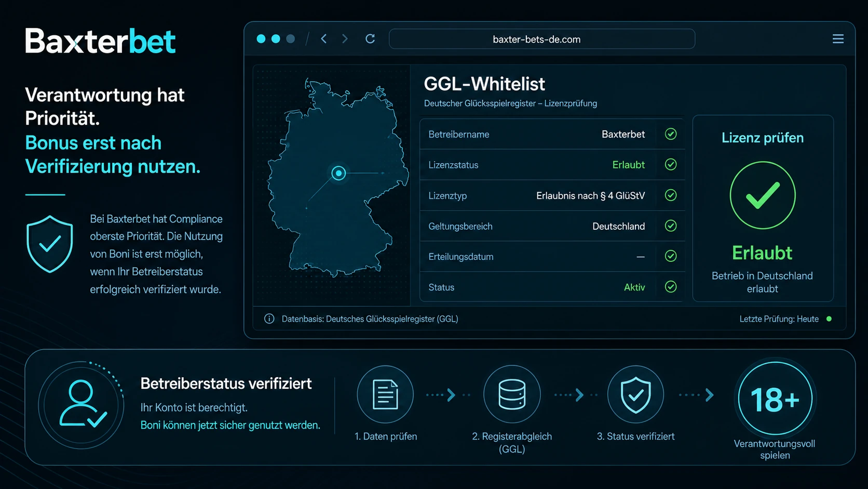Click the GGL-Whitelist heading
The height and width of the screenshot is (489, 868).
tap(484, 84)
